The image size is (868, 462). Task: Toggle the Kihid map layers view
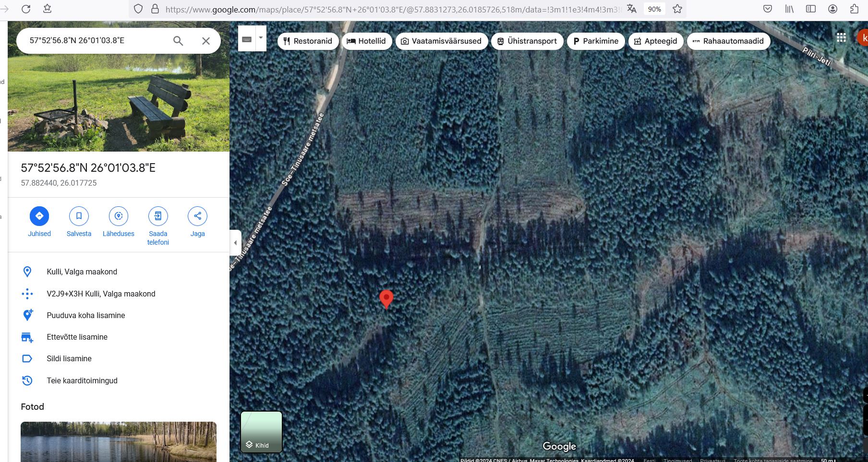point(261,432)
